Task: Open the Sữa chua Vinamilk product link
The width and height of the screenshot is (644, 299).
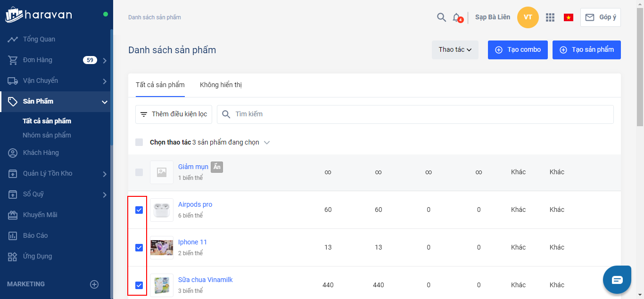Action: (205, 280)
